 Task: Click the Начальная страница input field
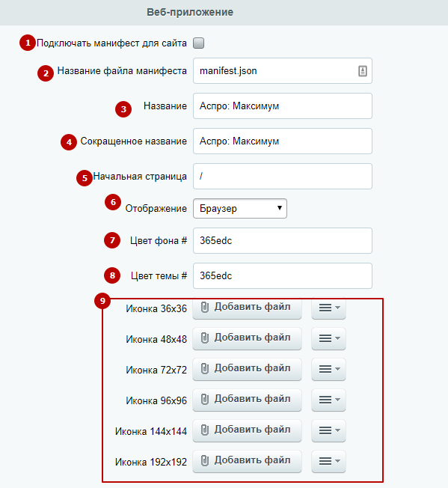pyautogui.click(x=283, y=176)
